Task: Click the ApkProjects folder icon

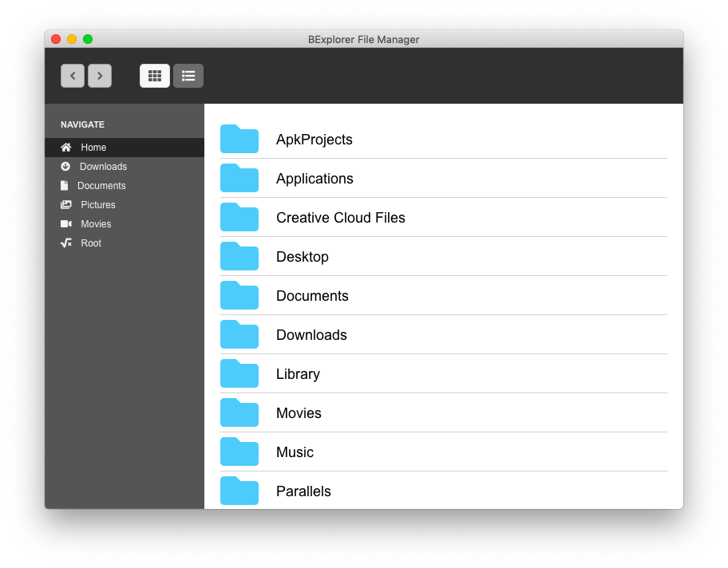Action: tap(239, 139)
